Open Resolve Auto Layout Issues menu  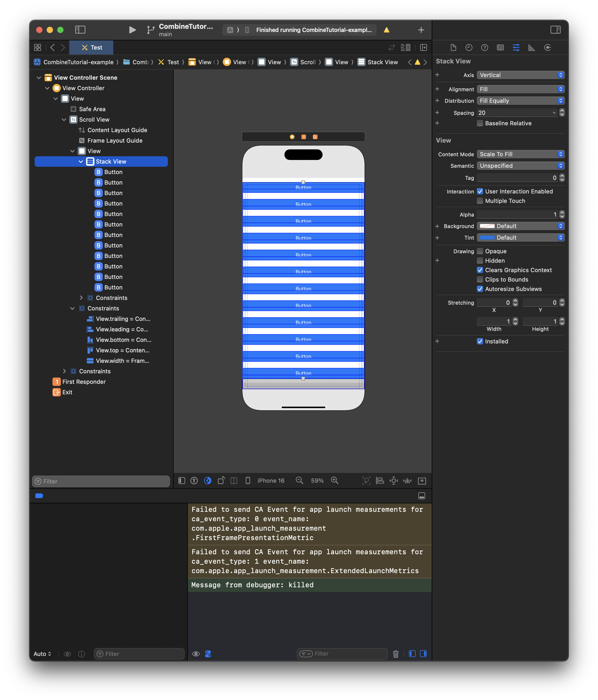click(407, 480)
